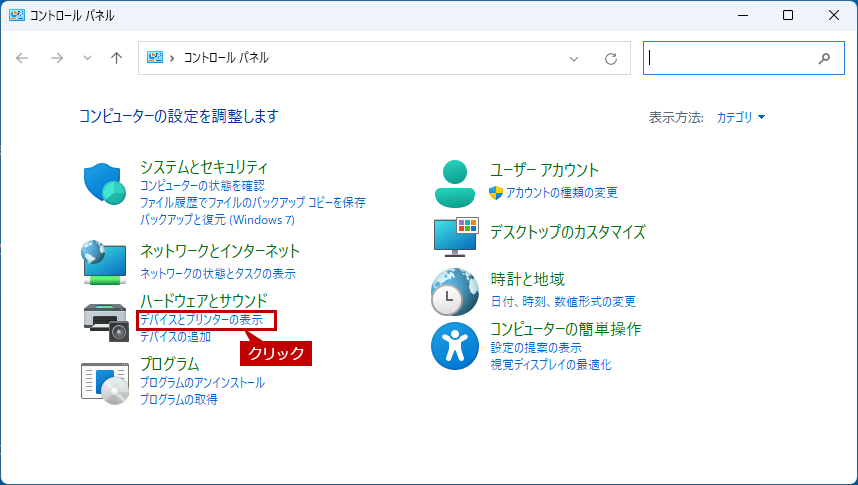This screenshot has width=858, height=485.
Task: Open デスクトップのカスタマイズ category
Action: [567, 232]
